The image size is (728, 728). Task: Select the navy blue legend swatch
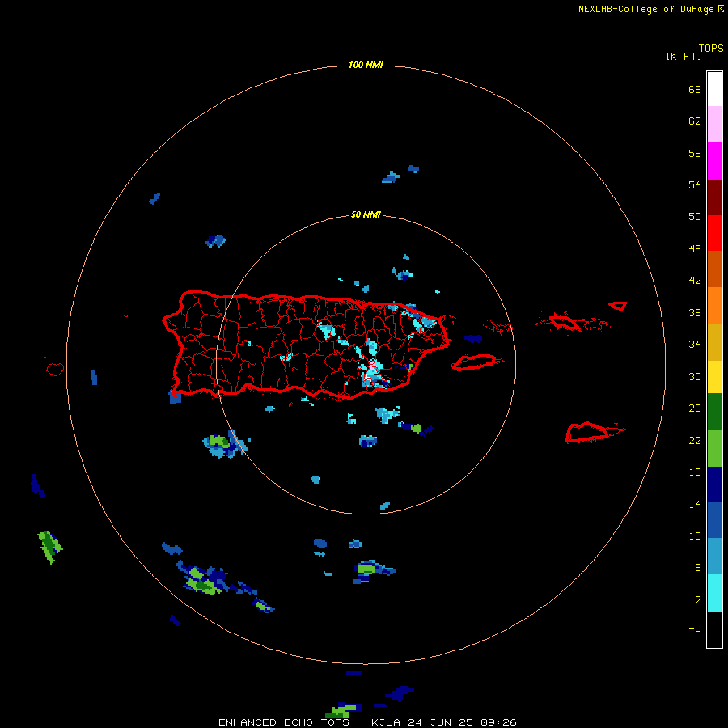coord(714,485)
